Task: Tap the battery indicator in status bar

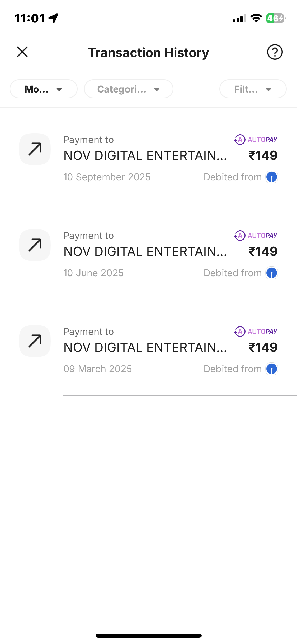Action: point(275,19)
